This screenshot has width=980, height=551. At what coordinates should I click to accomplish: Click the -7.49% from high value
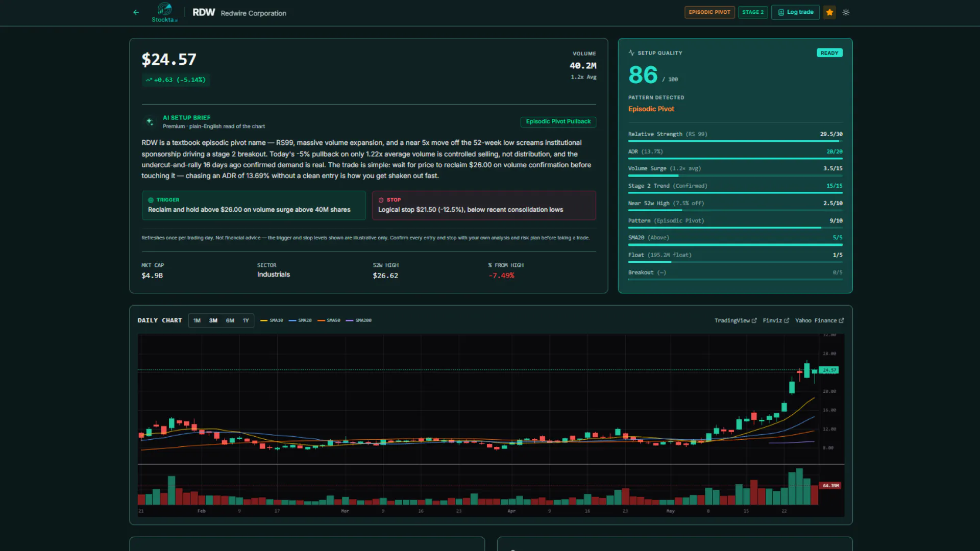click(501, 275)
